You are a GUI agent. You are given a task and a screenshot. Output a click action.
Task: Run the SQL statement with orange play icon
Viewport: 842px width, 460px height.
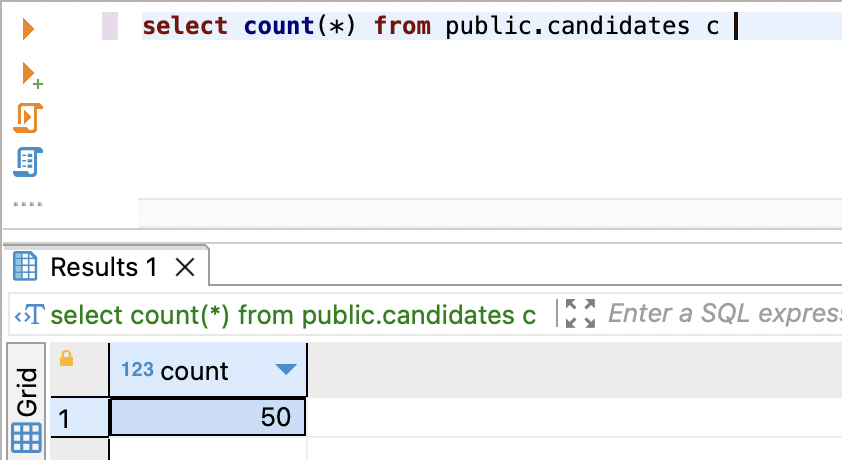(x=28, y=28)
